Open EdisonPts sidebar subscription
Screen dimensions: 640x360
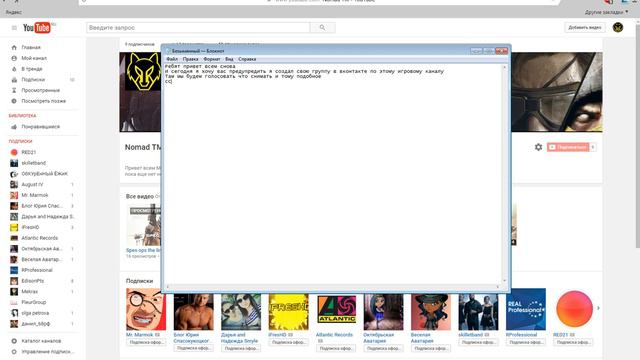(x=33, y=281)
